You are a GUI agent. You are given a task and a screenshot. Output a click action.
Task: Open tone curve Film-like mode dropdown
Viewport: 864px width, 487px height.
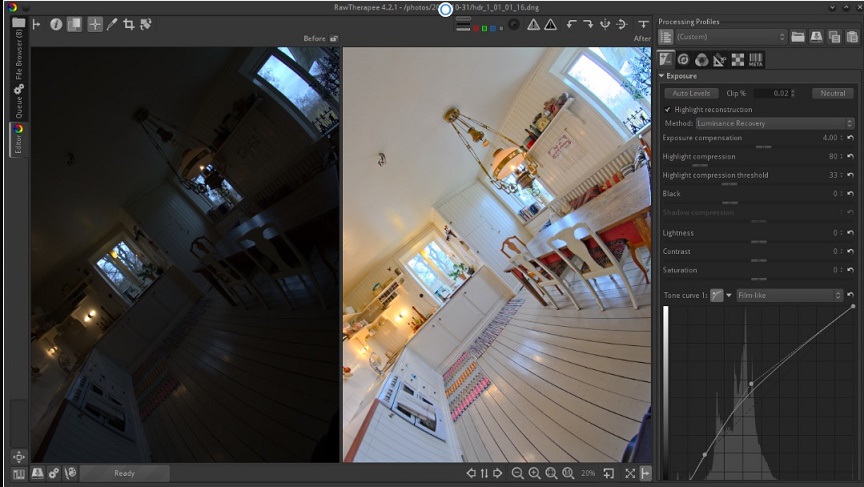790,295
